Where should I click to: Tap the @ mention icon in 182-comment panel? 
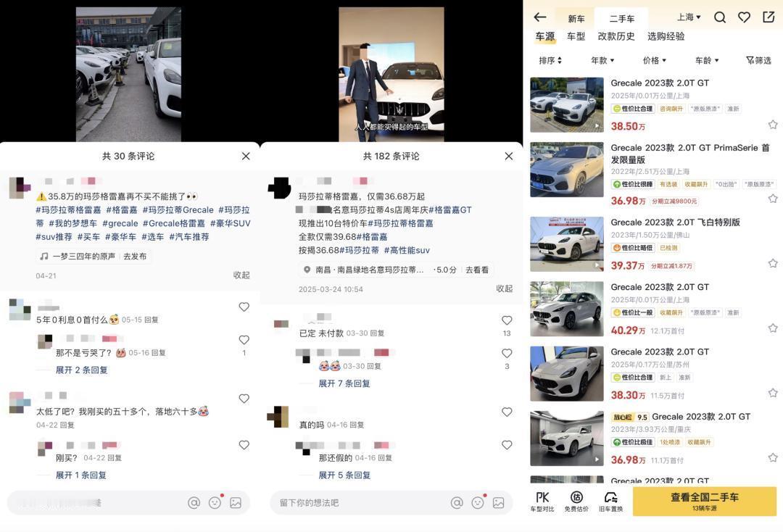[x=457, y=502]
